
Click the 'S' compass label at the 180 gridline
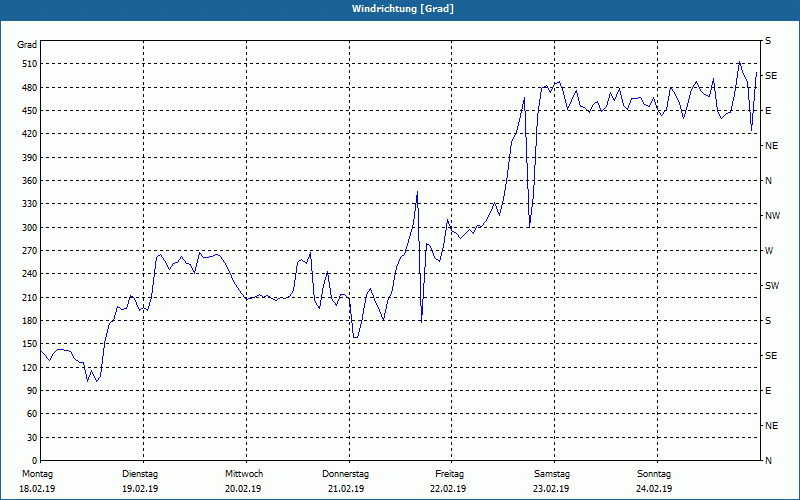[x=768, y=320]
